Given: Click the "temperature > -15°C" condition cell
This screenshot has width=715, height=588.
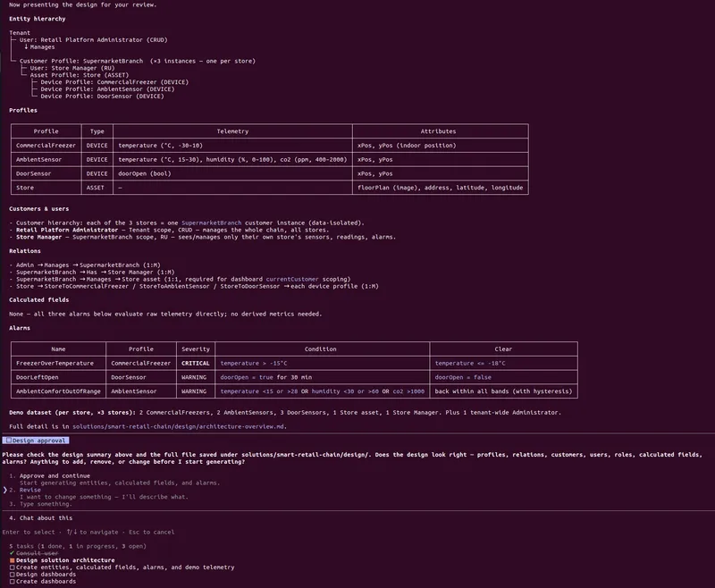Looking at the screenshot, I should click(x=254, y=364).
